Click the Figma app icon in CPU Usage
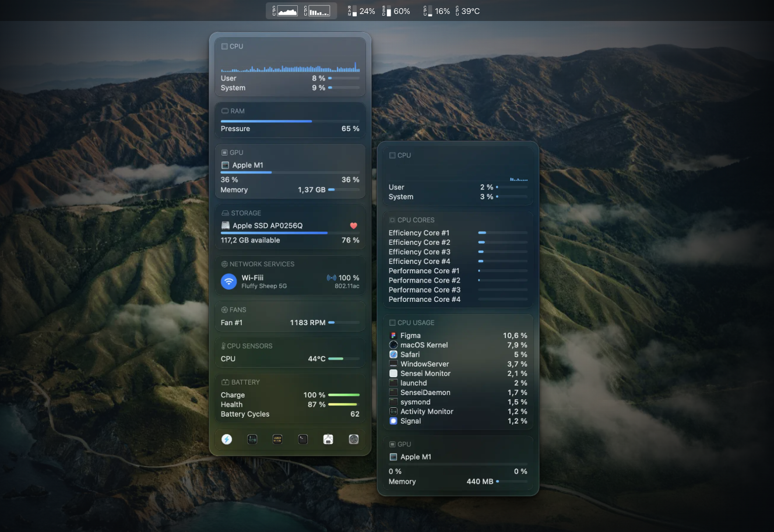 (393, 336)
